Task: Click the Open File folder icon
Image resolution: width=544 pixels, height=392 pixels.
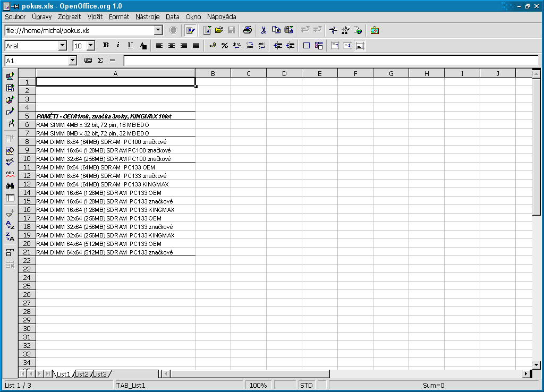Action: pyautogui.click(x=219, y=30)
